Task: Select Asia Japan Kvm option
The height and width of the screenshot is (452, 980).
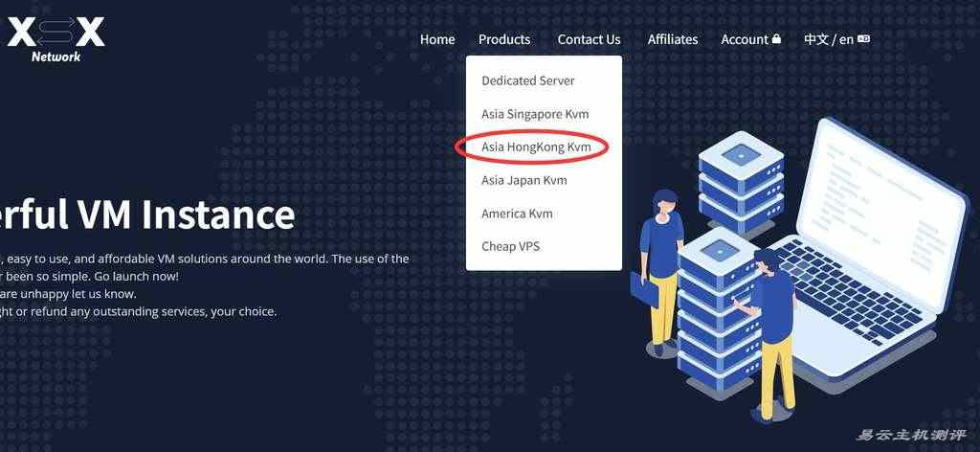Action: pyautogui.click(x=523, y=180)
